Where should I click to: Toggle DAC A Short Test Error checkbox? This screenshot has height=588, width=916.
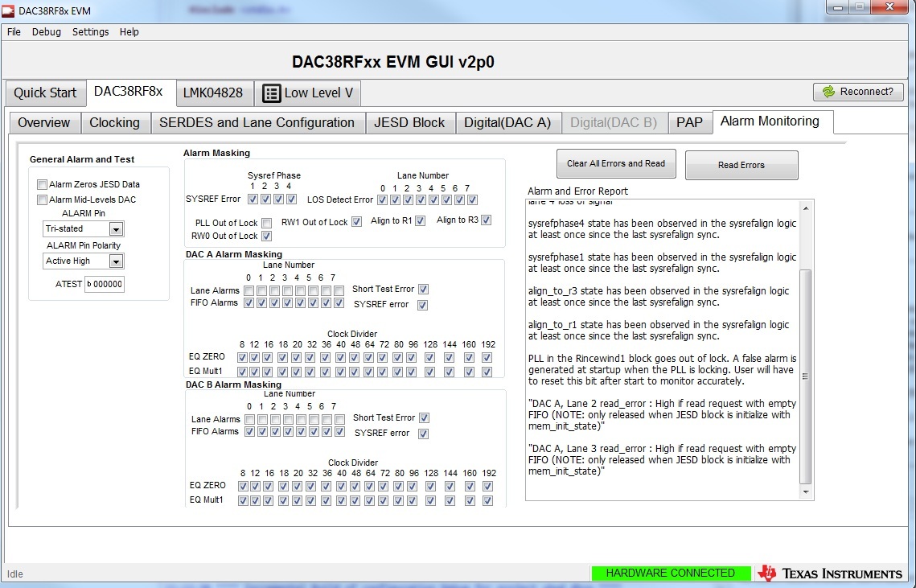tap(424, 290)
